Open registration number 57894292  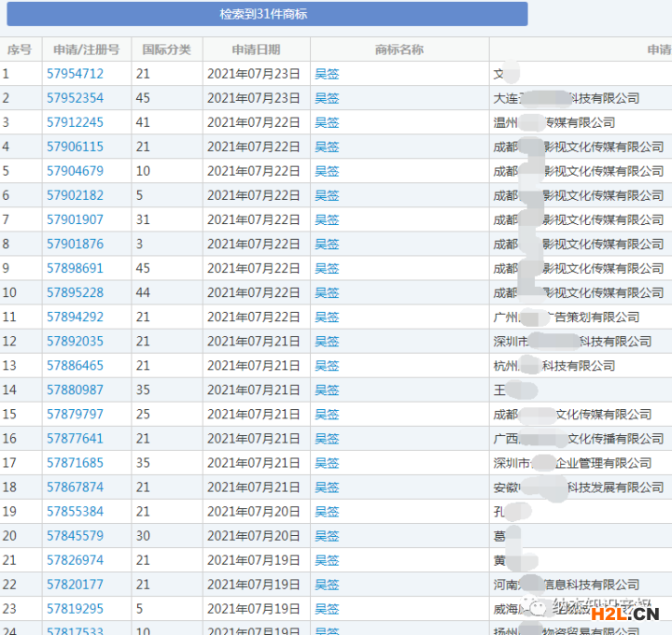[75, 317]
